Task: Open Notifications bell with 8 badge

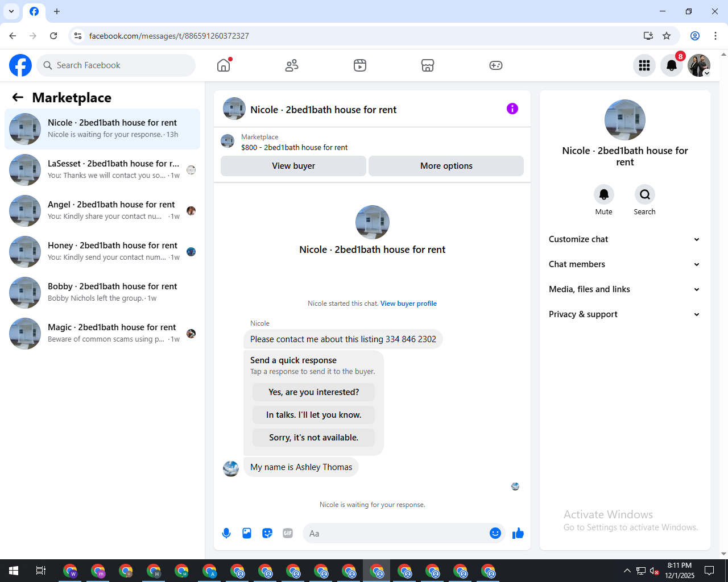Action: (x=672, y=65)
